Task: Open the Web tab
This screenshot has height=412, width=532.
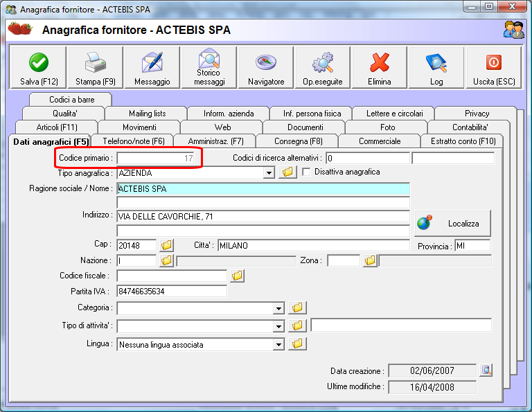Action: pyautogui.click(x=222, y=127)
